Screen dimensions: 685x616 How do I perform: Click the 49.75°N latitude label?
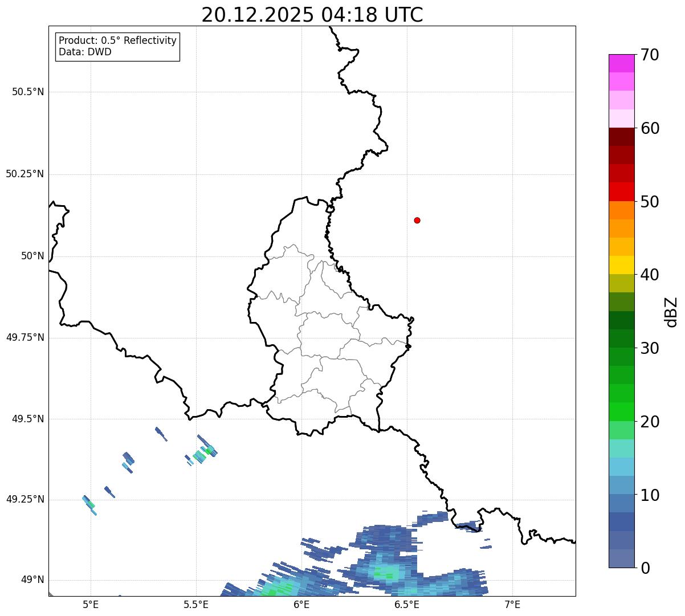pyautogui.click(x=25, y=337)
